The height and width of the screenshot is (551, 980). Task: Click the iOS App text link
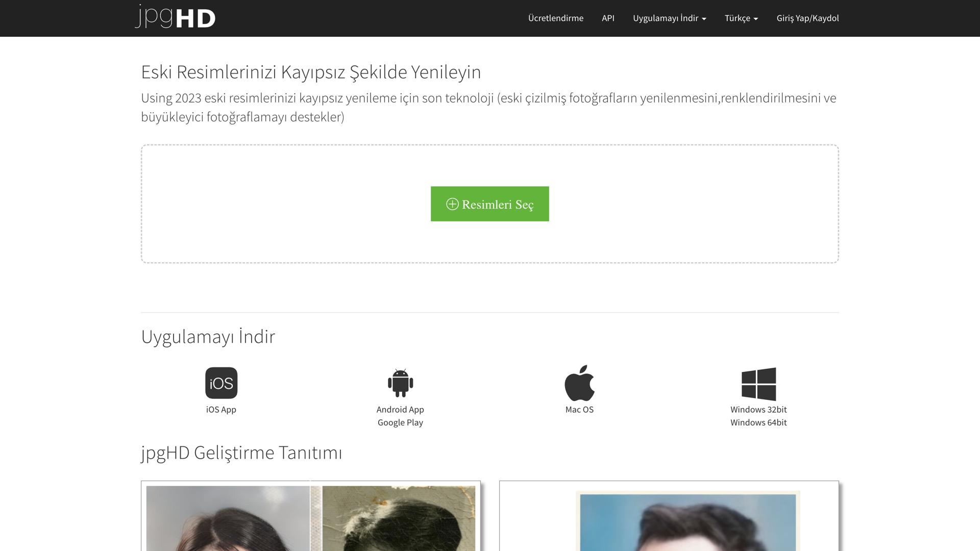tap(221, 410)
